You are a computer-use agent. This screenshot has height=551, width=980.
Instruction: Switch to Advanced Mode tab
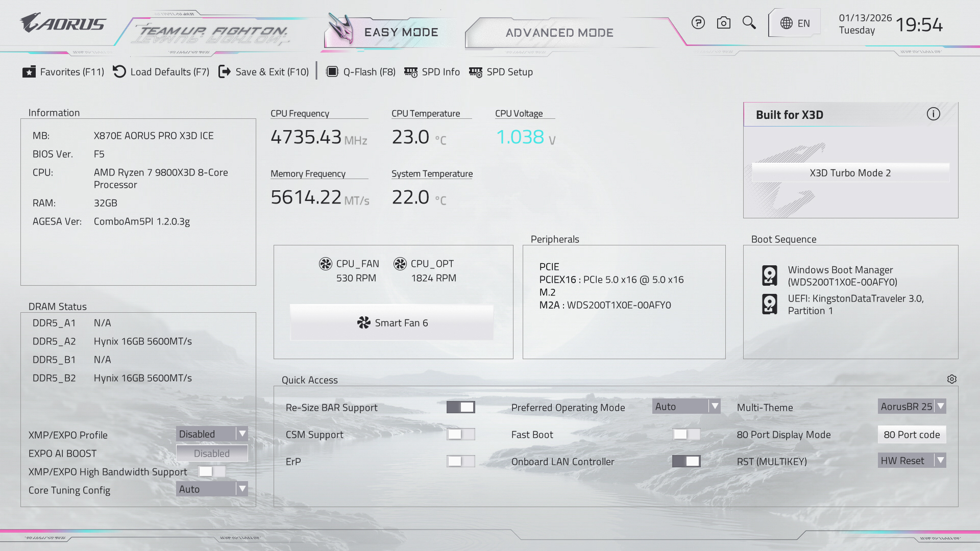(x=559, y=33)
